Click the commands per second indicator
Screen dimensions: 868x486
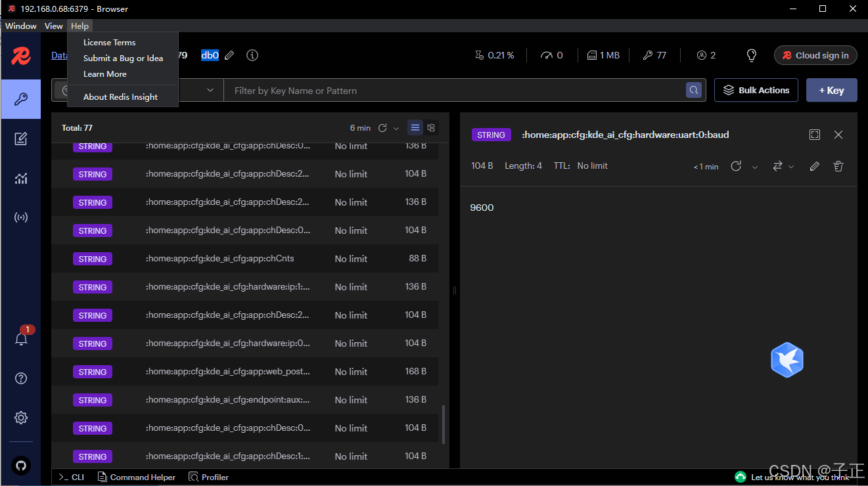point(551,56)
